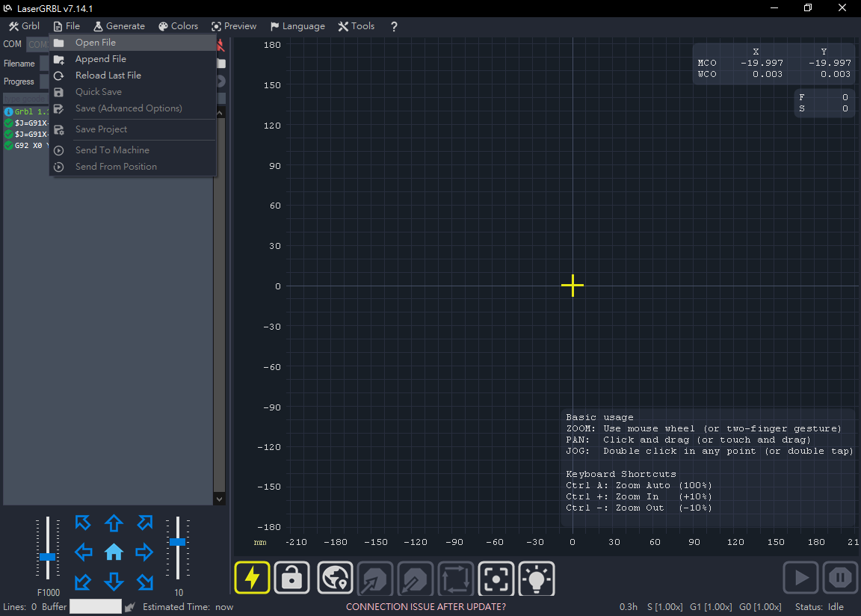Click the globe set-zero position button
Screen dimensions: 861x616
(x=335, y=578)
